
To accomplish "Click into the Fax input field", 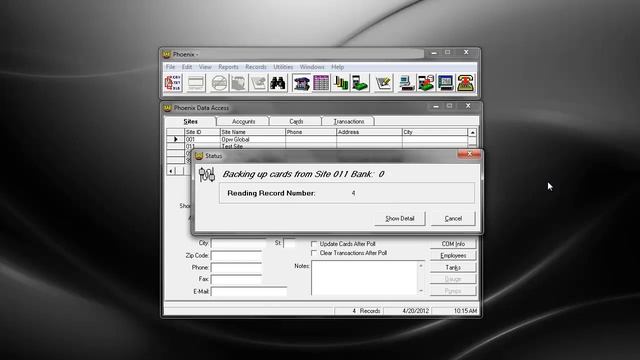I will (x=236, y=280).
